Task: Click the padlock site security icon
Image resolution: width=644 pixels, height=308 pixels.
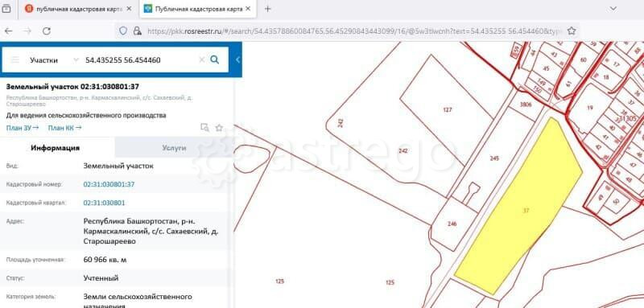Action: (x=137, y=31)
